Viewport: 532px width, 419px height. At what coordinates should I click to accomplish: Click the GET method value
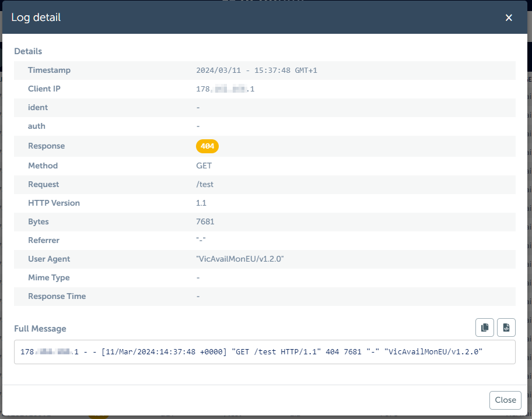pos(204,166)
